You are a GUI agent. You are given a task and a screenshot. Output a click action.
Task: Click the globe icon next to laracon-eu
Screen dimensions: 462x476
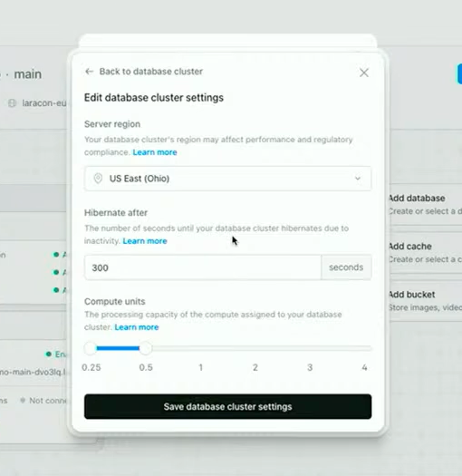click(12, 103)
